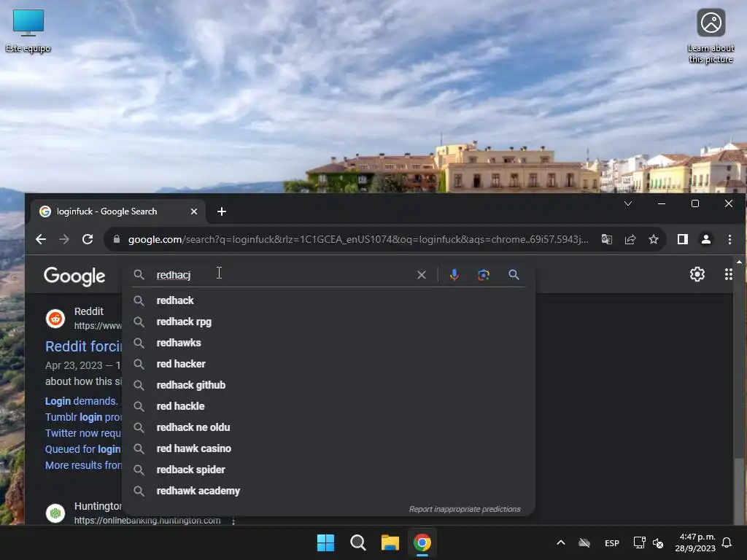Open the tab search dropdown arrow

click(x=628, y=204)
